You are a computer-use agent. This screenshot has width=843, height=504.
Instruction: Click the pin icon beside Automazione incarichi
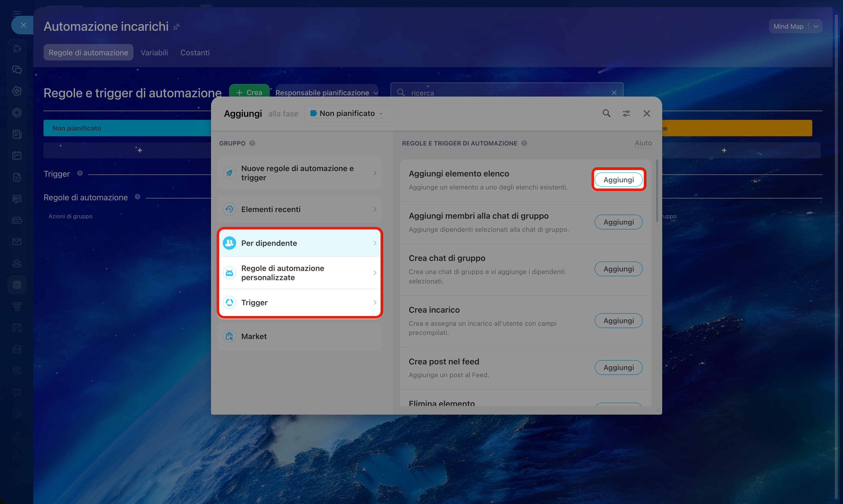(176, 27)
